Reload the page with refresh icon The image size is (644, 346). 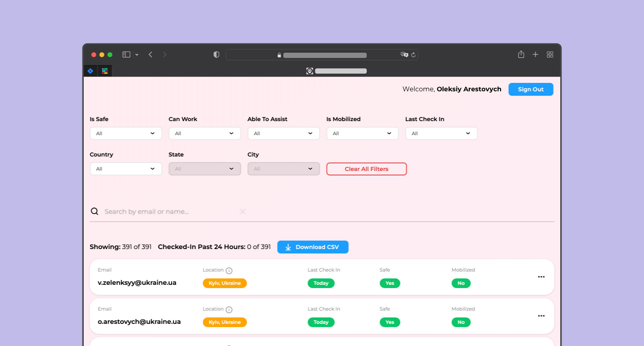pos(413,55)
